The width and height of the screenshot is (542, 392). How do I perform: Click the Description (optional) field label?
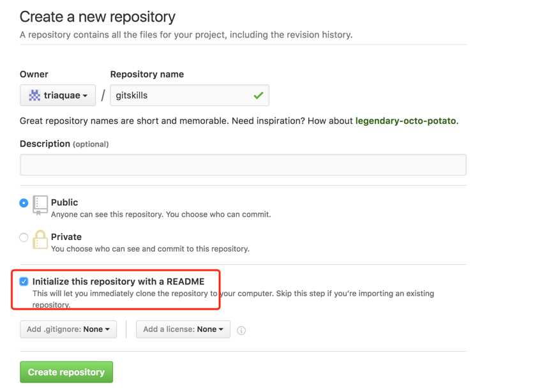coord(64,144)
